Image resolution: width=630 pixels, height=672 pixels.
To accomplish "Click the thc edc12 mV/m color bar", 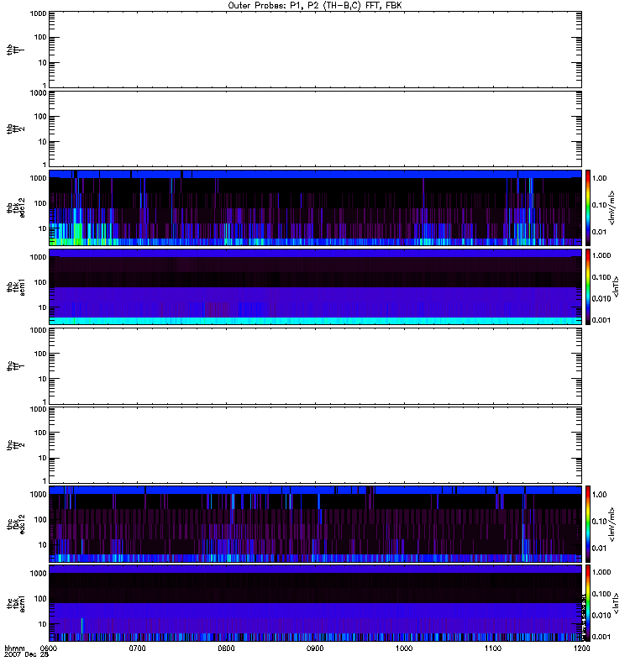I will tap(590, 522).
